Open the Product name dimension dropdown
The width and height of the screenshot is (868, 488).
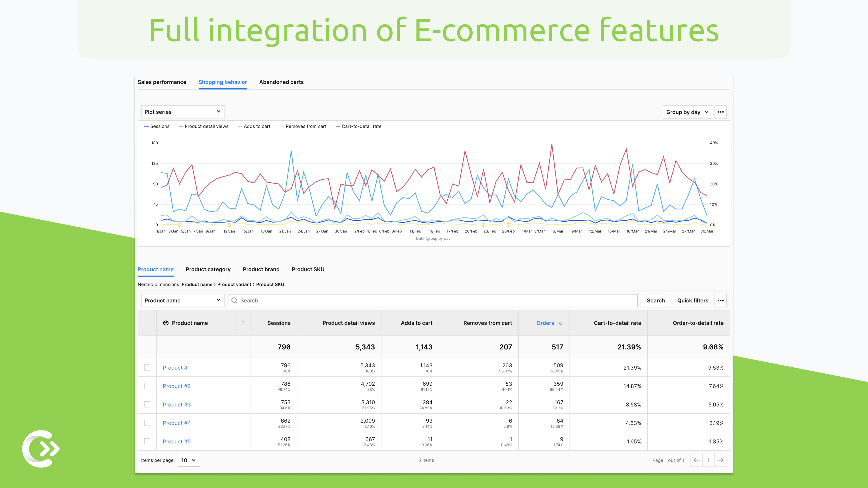pos(183,300)
